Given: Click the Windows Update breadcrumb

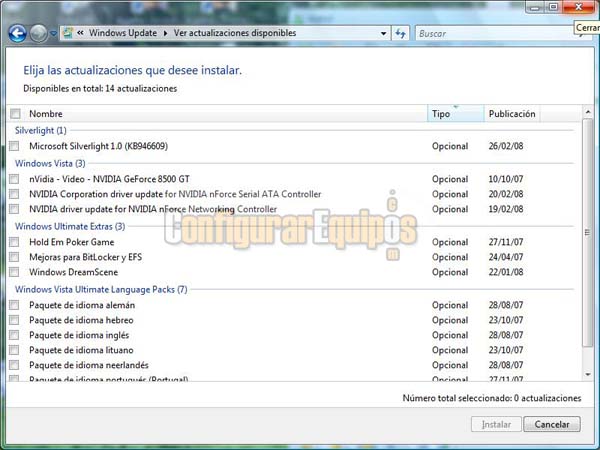Looking at the screenshot, I should click(123, 33).
